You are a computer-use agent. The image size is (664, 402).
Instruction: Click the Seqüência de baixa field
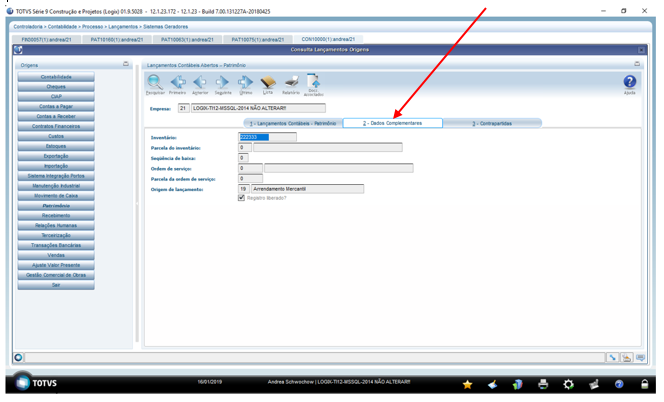[x=243, y=158]
